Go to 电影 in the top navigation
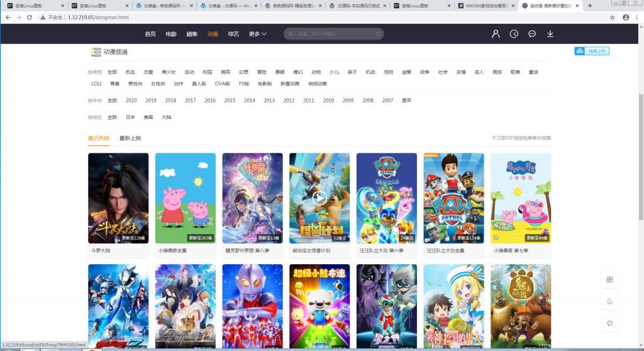This screenshot has width=644, height=351. click(171, 33)
